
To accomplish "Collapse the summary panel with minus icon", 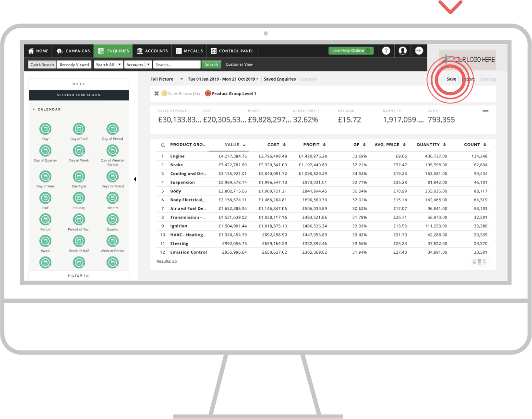I will [x=485, y=111].
